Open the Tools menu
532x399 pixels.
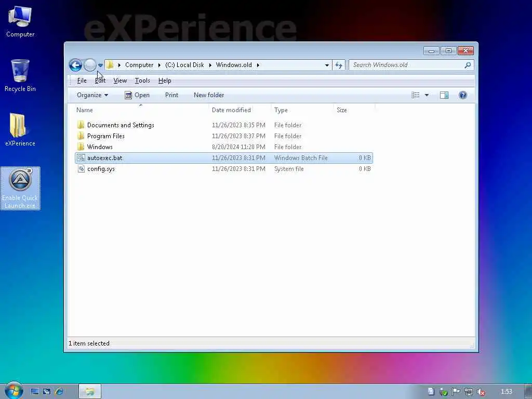(x=142, y=81)
